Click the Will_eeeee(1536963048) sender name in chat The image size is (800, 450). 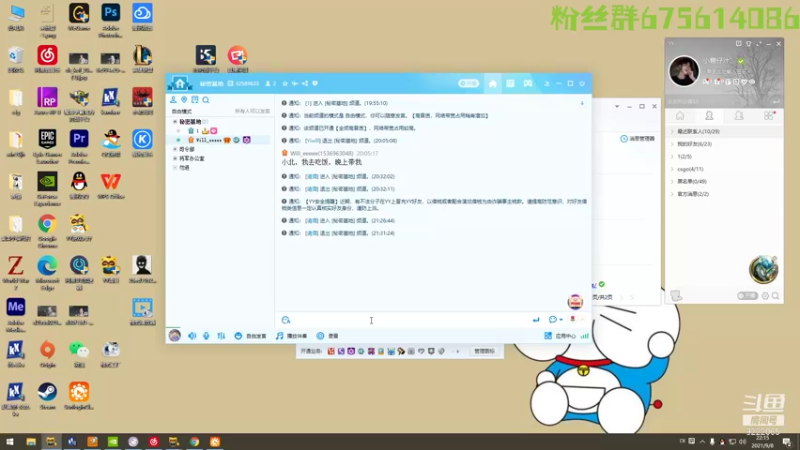tap(321, 153)
